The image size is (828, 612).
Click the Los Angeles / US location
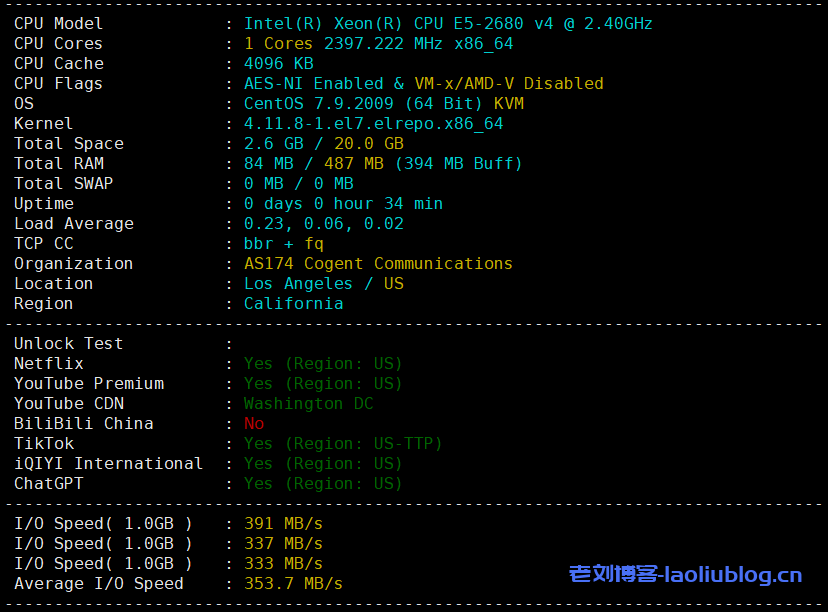[323, 283]
